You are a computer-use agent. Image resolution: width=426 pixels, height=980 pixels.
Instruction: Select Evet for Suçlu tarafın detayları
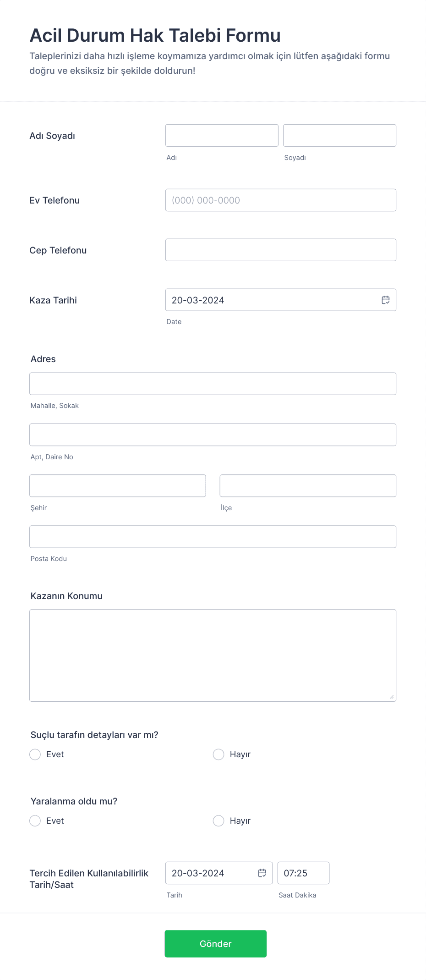click(x=35, y=754)
